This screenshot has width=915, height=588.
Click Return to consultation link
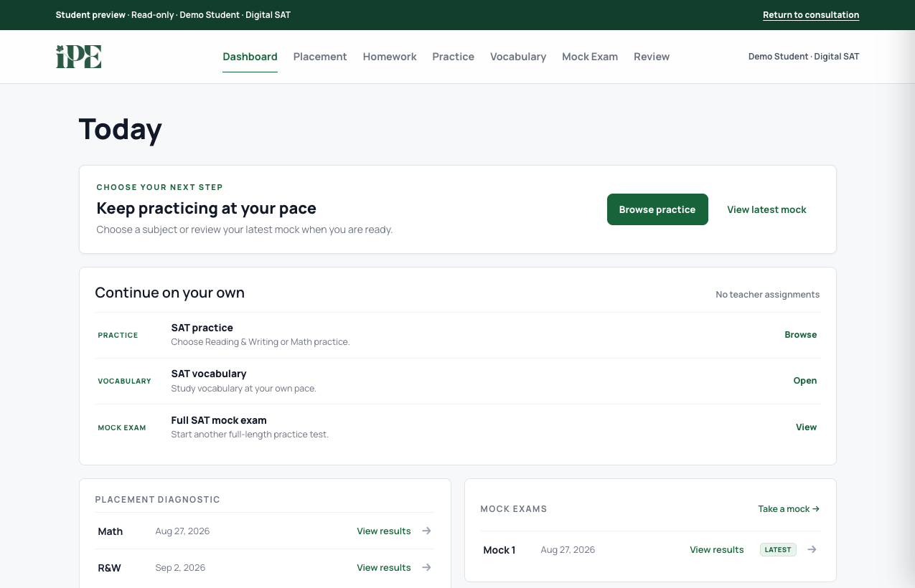[811, 15]
